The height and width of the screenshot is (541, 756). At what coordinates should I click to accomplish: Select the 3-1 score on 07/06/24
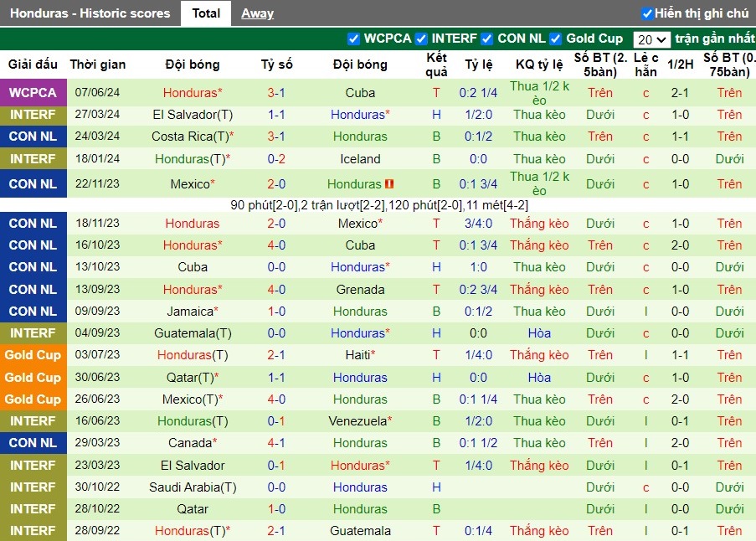coord(276,93)
